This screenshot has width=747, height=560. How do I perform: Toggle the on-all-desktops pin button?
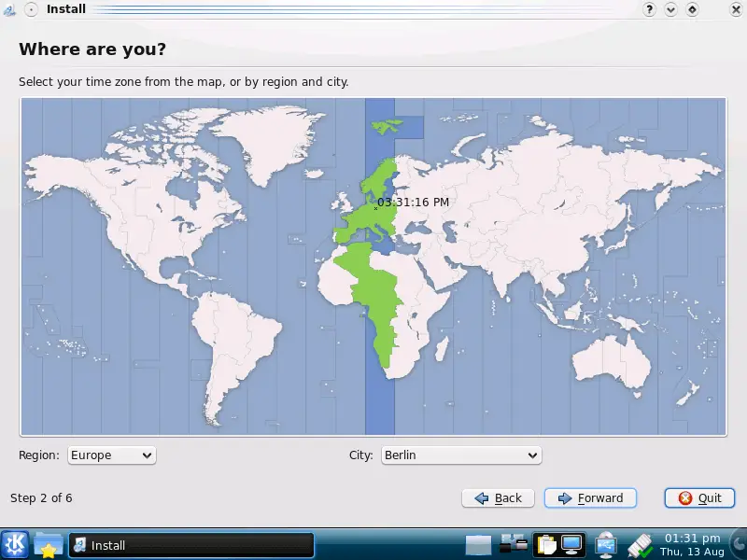(31, 9)
